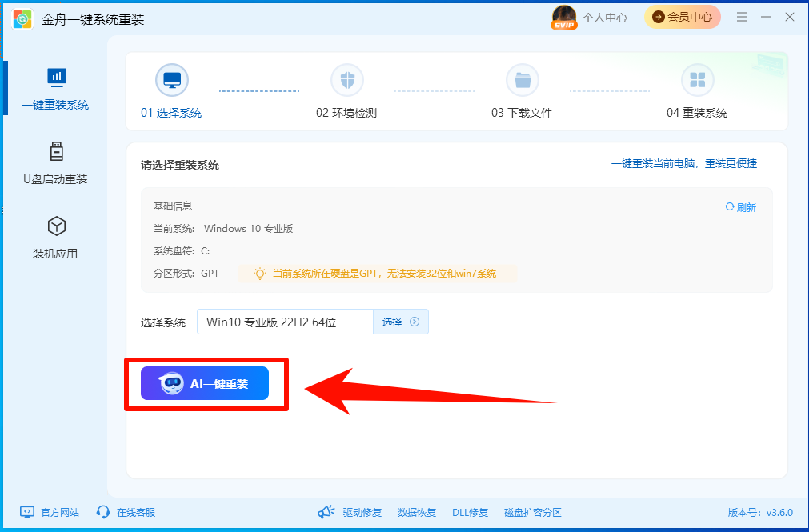The height and width of the screenshot is (532, 809).
Task: Click step label 03 下载文件
Action: pyautogui.click(x=522, y=113)
